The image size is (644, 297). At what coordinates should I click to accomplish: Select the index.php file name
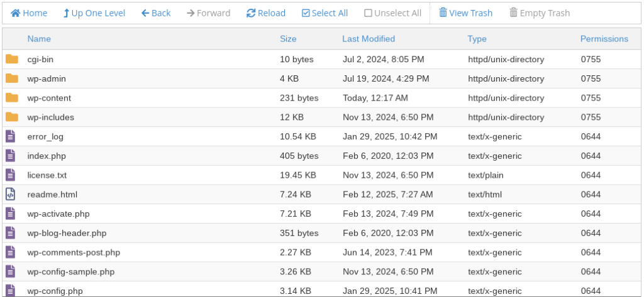(47, 156)
